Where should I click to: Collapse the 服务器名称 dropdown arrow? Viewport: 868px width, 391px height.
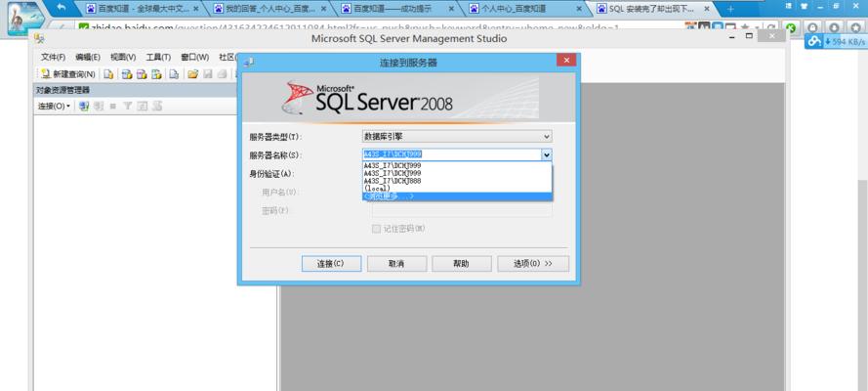coord(547,155)
